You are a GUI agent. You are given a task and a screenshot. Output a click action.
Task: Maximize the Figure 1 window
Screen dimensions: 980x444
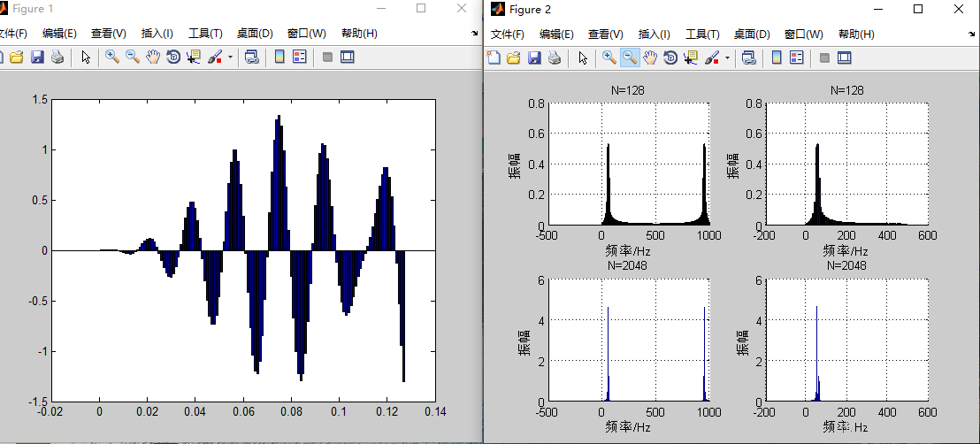click(421, 8)
